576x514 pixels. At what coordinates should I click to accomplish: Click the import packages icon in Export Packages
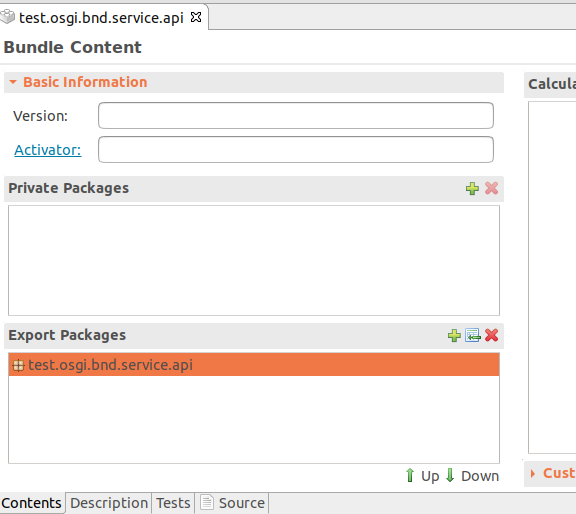[x=473, y=335]
